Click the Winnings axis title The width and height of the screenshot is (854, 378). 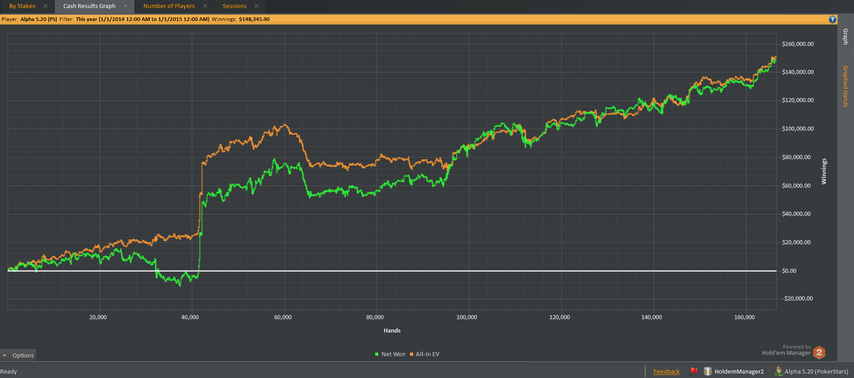click(x=825, y=172)
